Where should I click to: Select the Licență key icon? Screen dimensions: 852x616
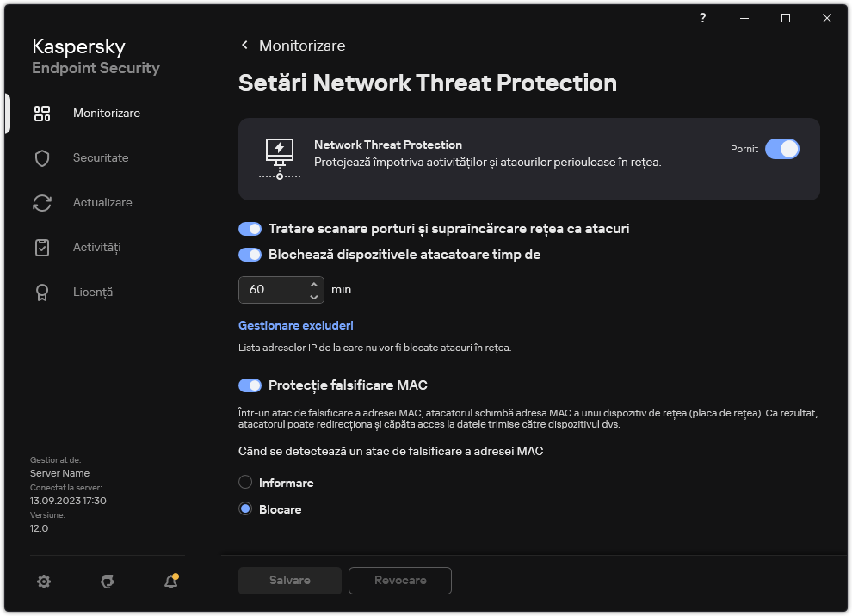(42, 292)
